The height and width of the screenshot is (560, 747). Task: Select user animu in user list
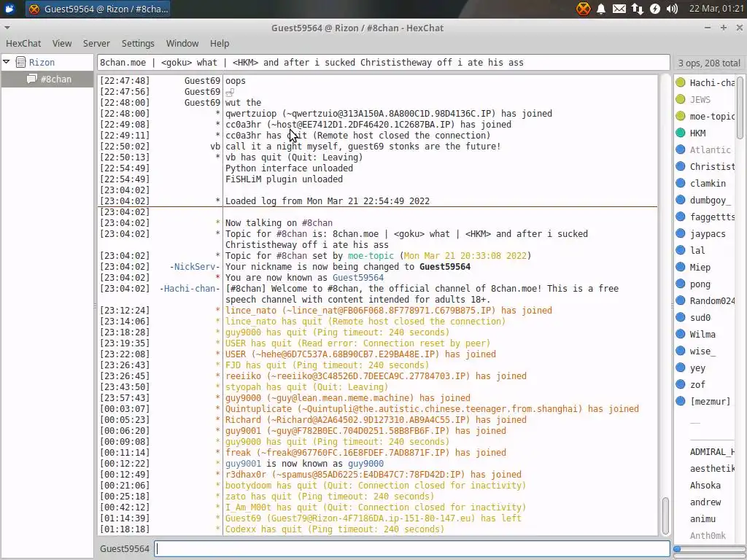[703, 518]
